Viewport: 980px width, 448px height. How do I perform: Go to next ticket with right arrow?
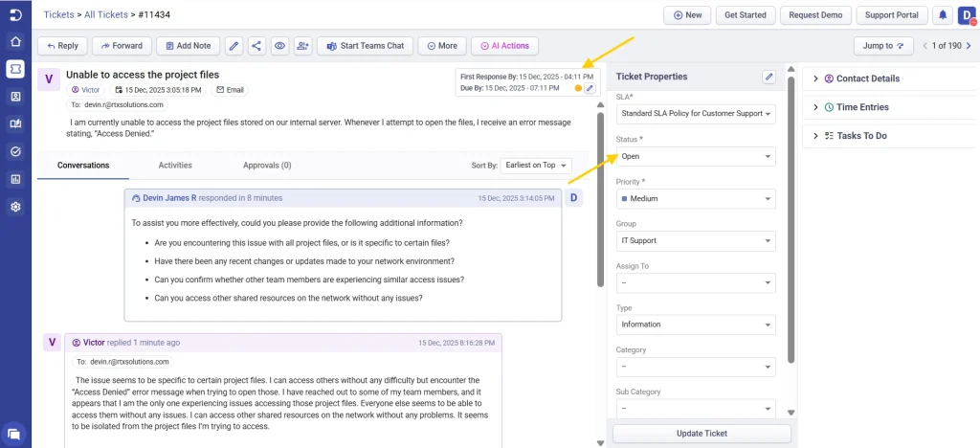(969, 46)
